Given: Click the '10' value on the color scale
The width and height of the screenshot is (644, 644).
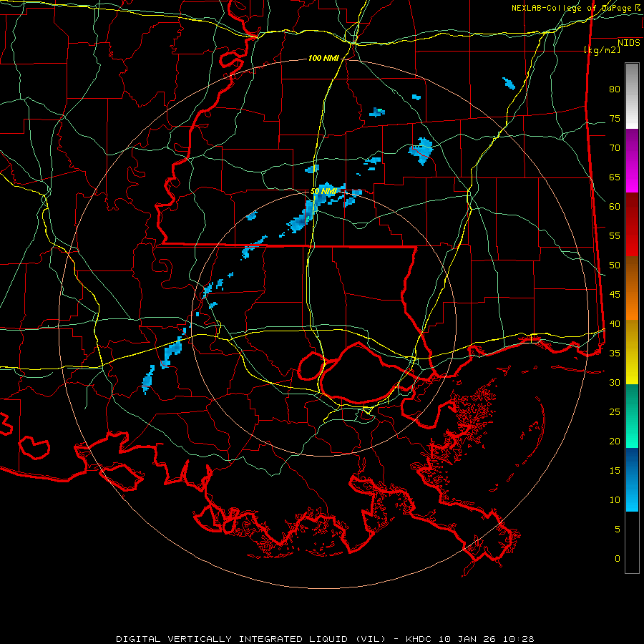Looking at the screenshot, I should tap(615, 500).
